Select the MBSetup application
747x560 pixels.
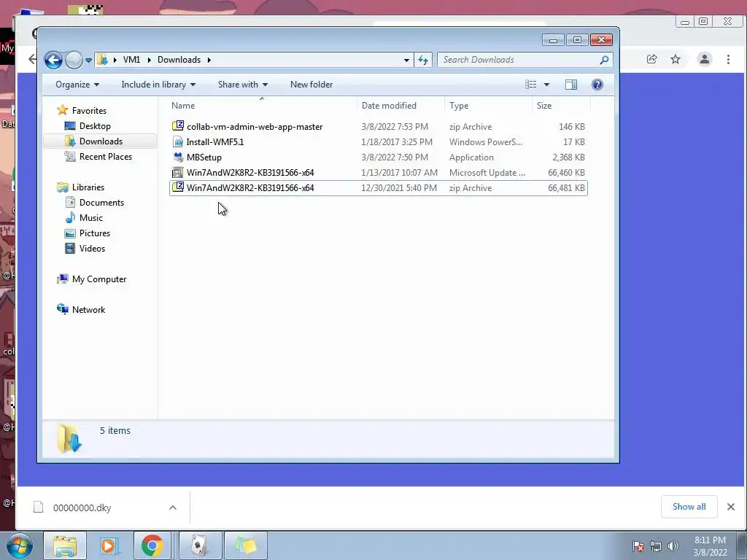[x=379, y=157]
